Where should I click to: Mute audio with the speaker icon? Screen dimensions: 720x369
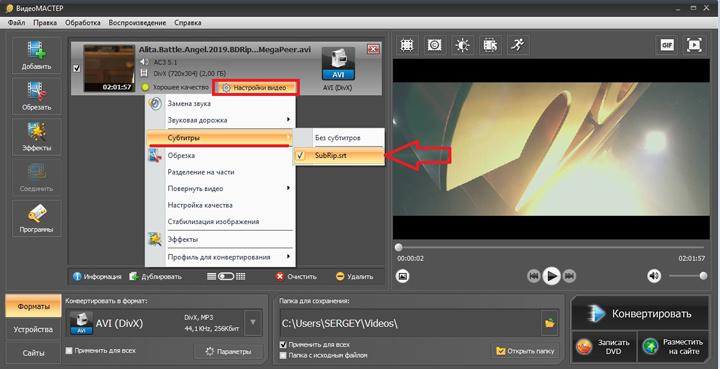(654, 276)
